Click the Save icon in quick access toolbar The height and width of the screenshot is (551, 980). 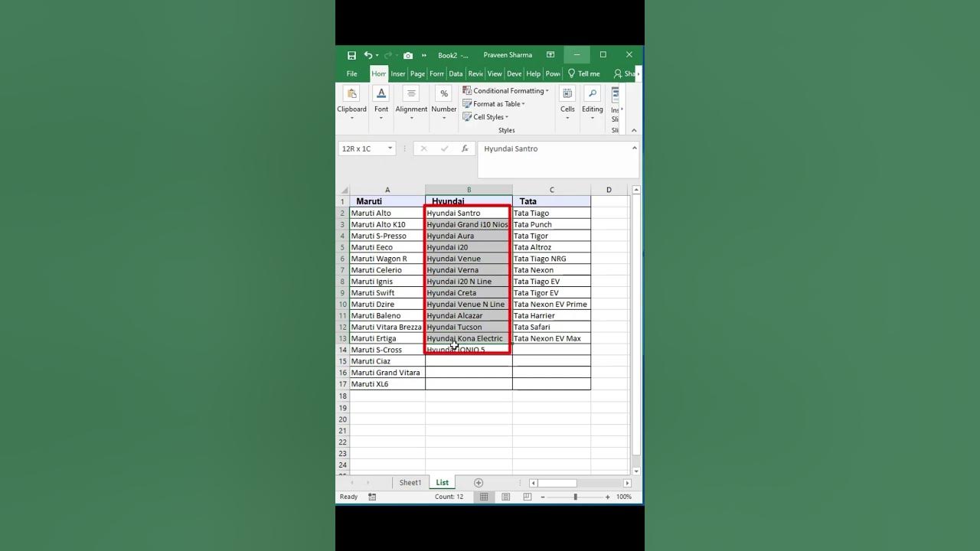351,55
